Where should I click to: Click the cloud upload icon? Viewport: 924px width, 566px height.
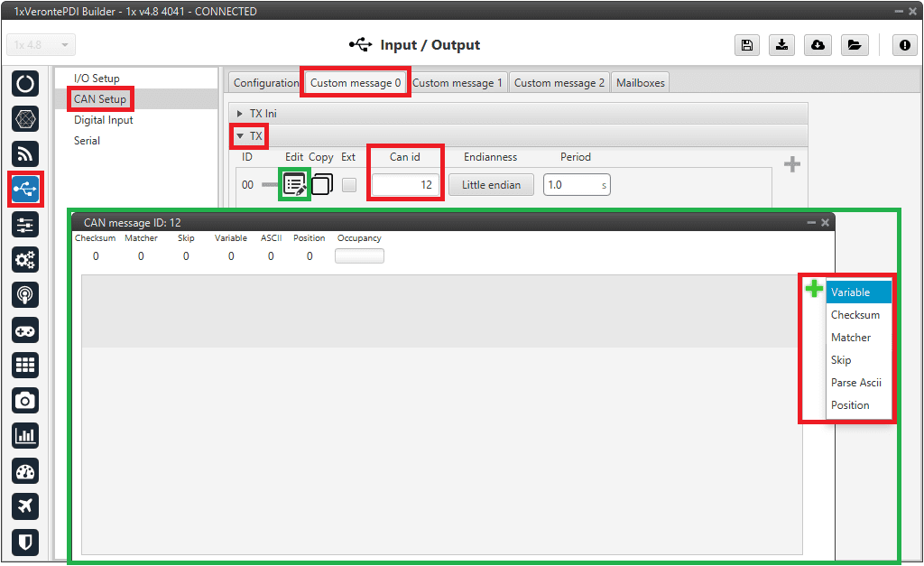(x=818, y=46)
